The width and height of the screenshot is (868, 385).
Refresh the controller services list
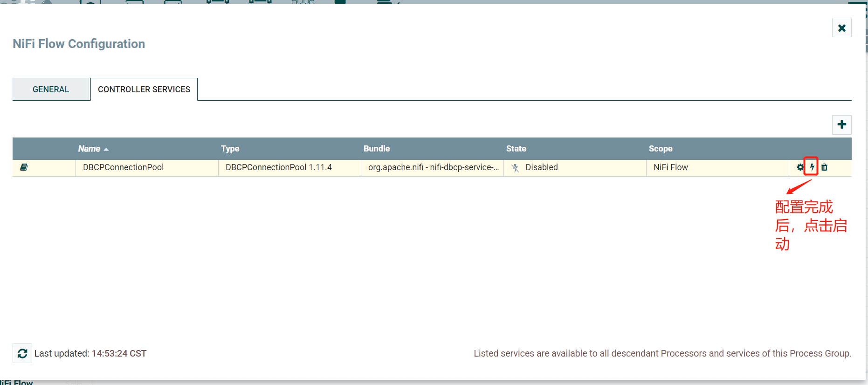[22, 354]
